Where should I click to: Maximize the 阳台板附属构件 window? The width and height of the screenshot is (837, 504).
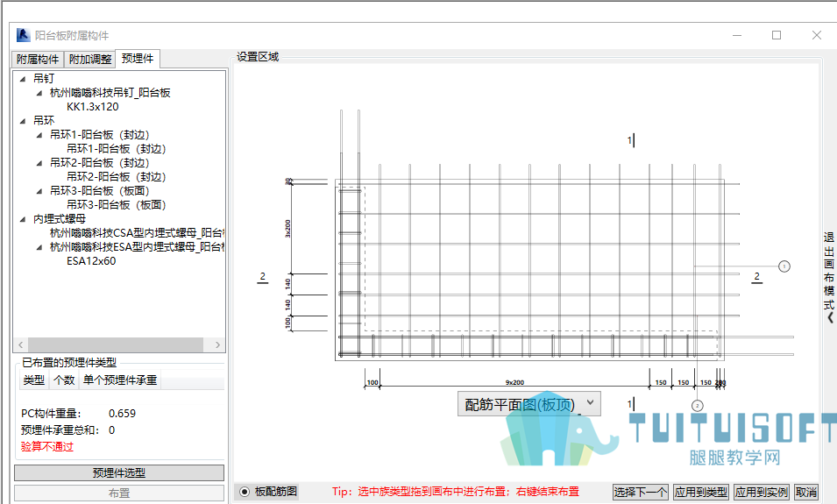coord(777,35)
